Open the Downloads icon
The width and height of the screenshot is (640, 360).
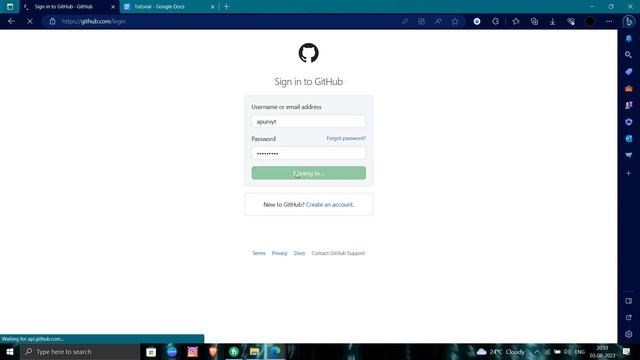point(553,21)
